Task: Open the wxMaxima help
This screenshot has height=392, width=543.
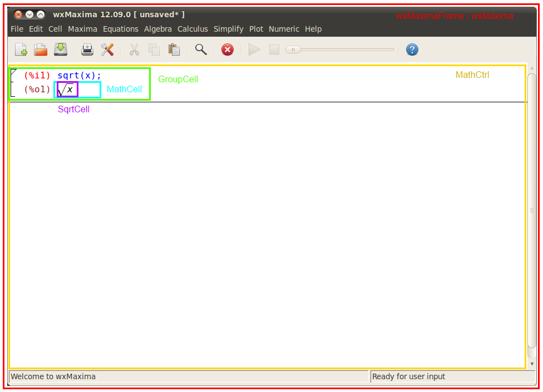Action: click(412, 49)
